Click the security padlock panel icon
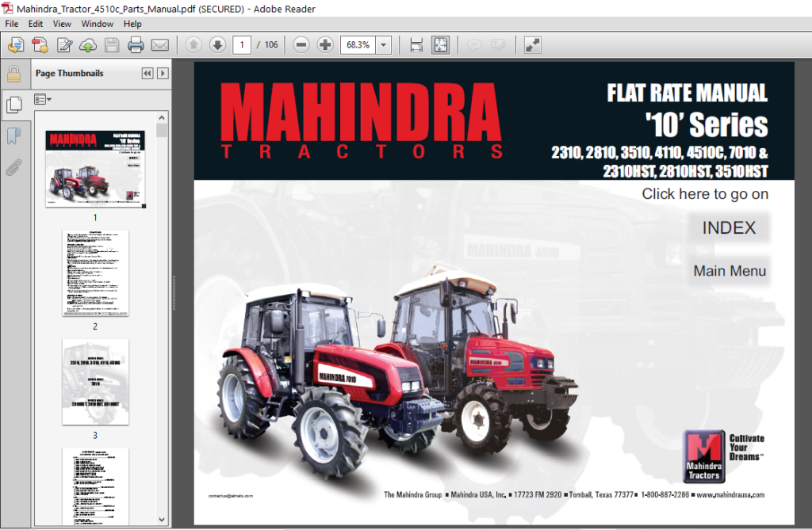This screenshot has width=812, height=530. click(x=13, y=74)
